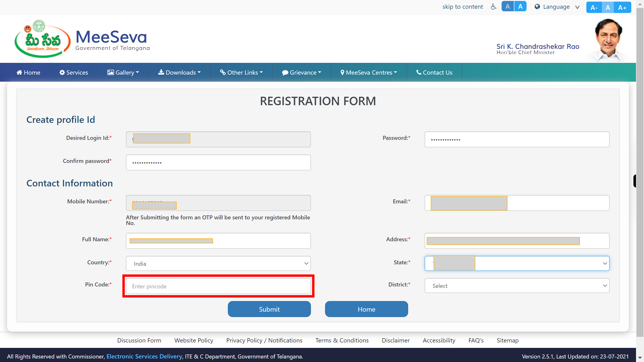
Task: Open the Other Links menu item
Action: [241, 72]
